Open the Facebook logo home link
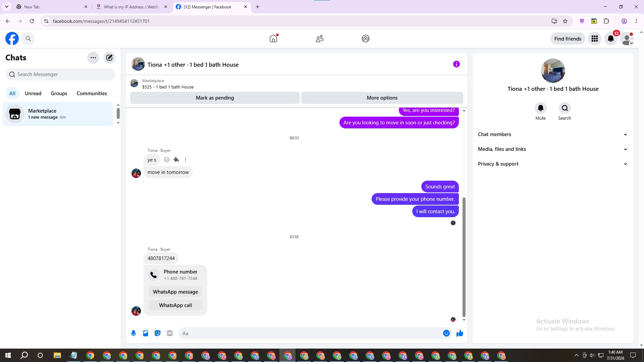Screen dimensions: 644x362 (x=12, y=39)
